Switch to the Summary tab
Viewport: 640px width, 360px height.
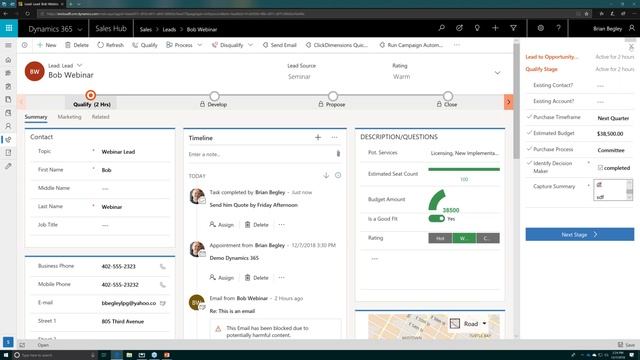pyautogui.click(x=36, y=117)
